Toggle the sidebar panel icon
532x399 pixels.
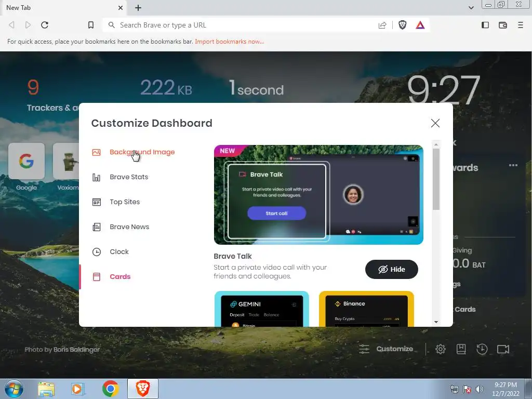[485, 25]
